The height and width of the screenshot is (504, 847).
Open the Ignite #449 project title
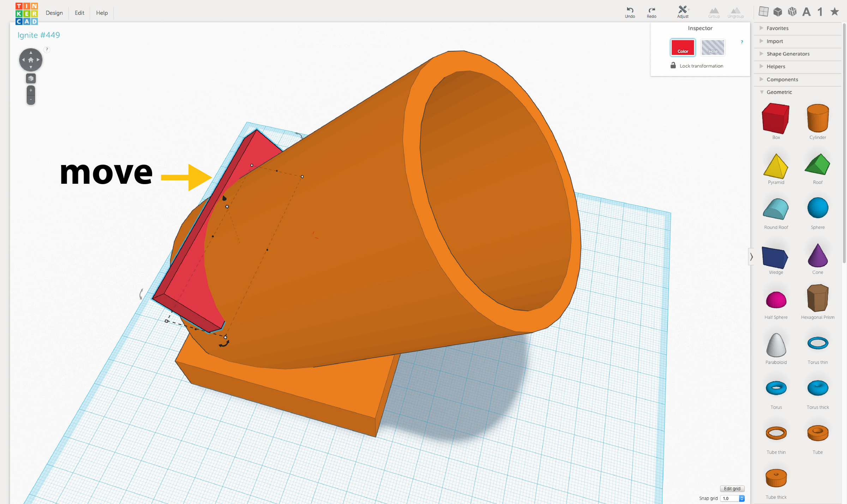[x=39, y=35]
